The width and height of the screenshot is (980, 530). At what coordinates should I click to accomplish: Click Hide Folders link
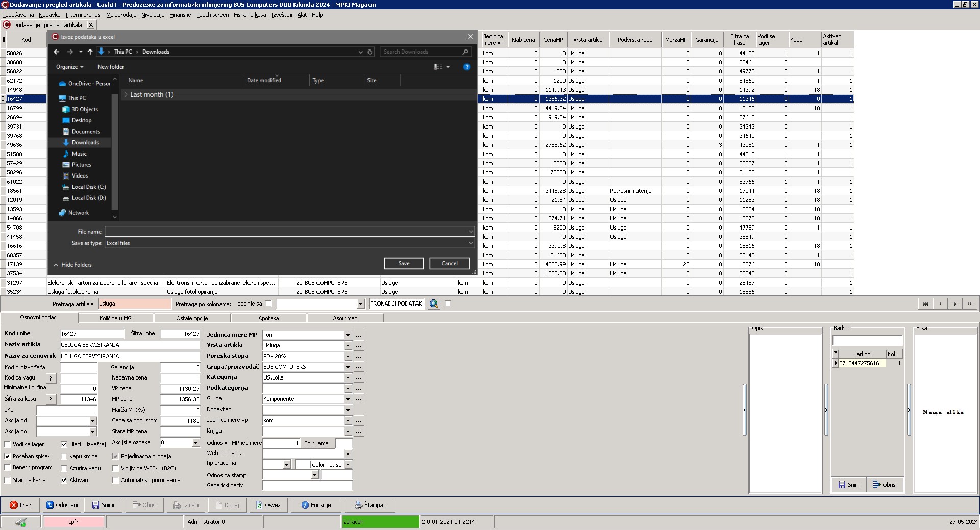click(x=72, y=265)
